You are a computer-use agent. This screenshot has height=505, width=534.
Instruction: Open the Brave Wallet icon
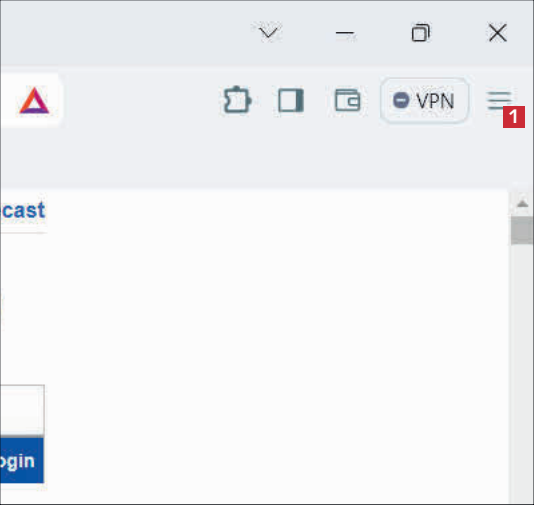(x=347, y=100)
